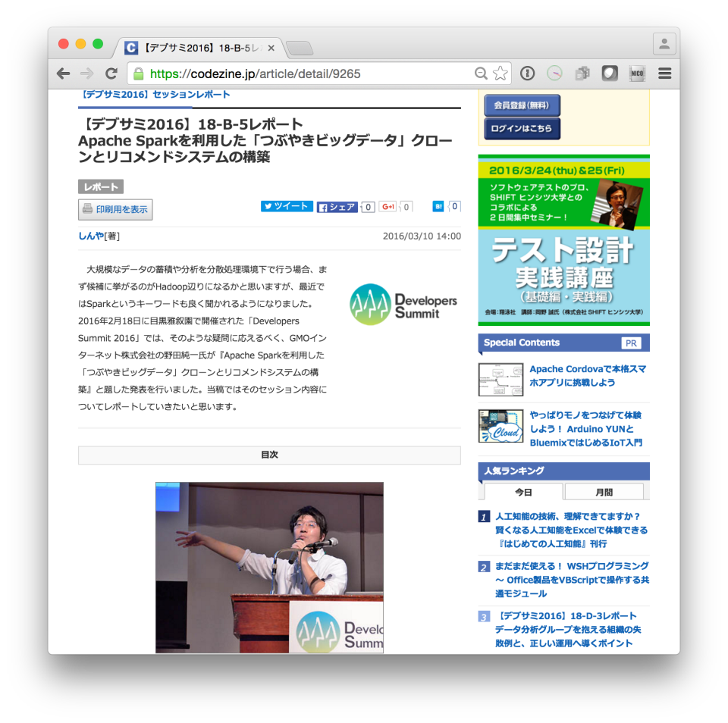Open the ツイート share button
Image resolution: width=728 pixels, height=723 pixels.
(287, 206)
